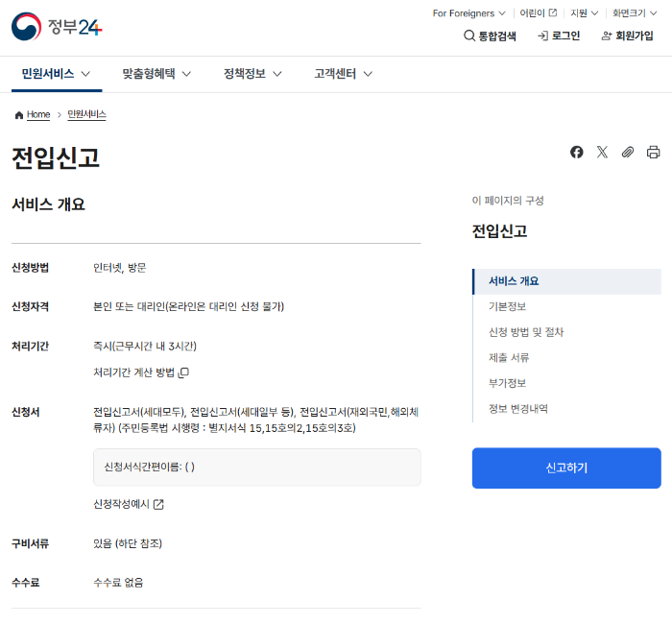Jump to 신청 방법 및 절차 section
This screenshot has width=672, height=624.
pos(526,332)
